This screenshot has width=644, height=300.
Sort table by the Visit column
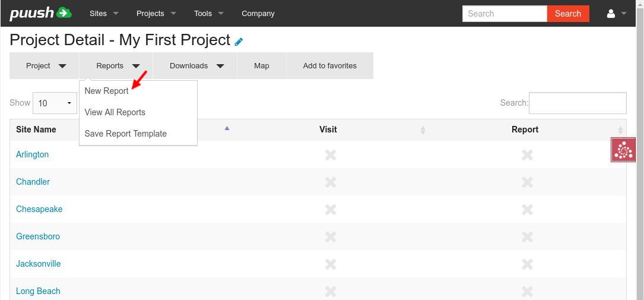pyautogui.click(x=328, y=130)
